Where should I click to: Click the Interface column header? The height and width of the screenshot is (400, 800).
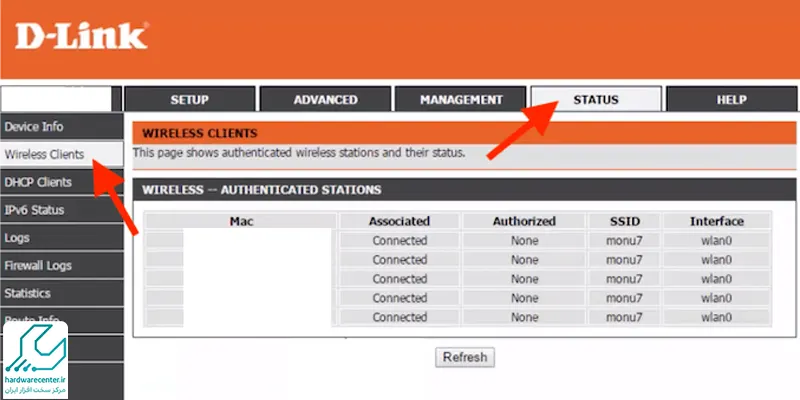click(717, 221)
